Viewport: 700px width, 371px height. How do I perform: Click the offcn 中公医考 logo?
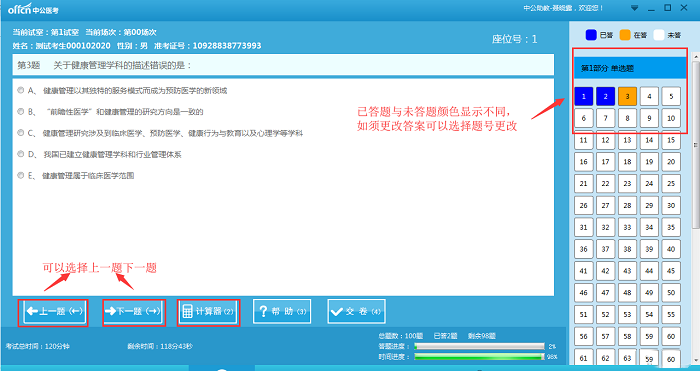click(33, 9)
